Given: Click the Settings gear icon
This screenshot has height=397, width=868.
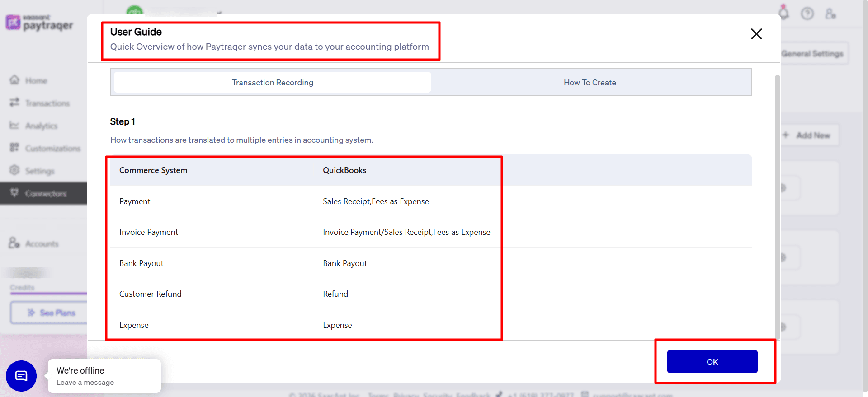Looking at the screenshot, I should [14, 170].
